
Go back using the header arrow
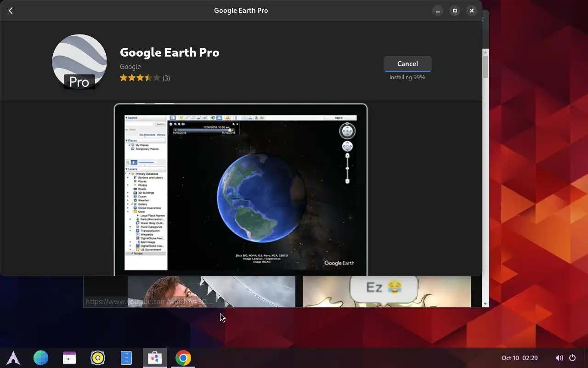point(11,11)
